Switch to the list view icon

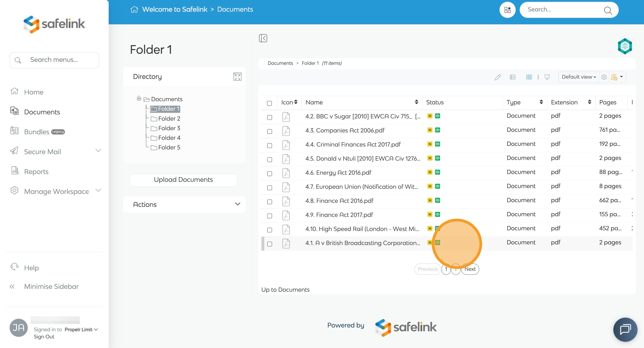(513, 77)
